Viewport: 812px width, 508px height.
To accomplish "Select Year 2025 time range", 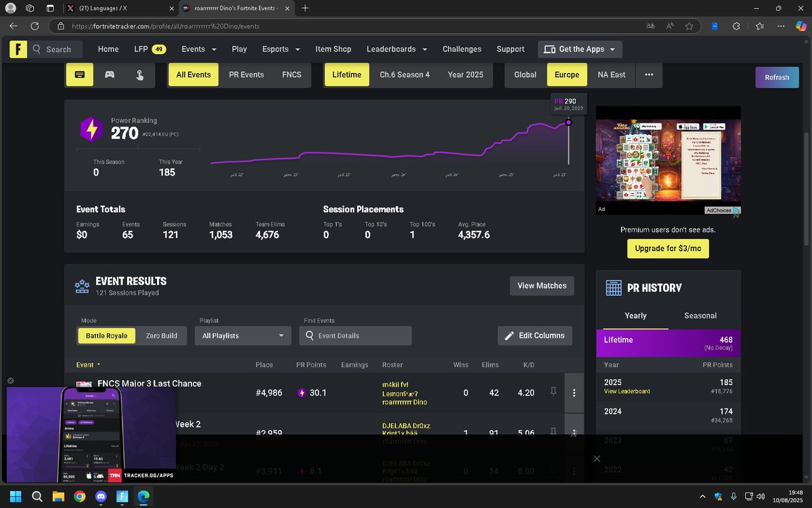I will [x=466, y=75].
